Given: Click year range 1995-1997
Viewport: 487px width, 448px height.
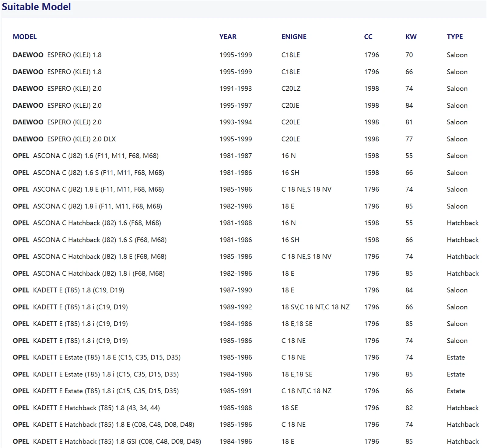Looking at the screenshot, I should pyautogui.click(x=236, y=106).
